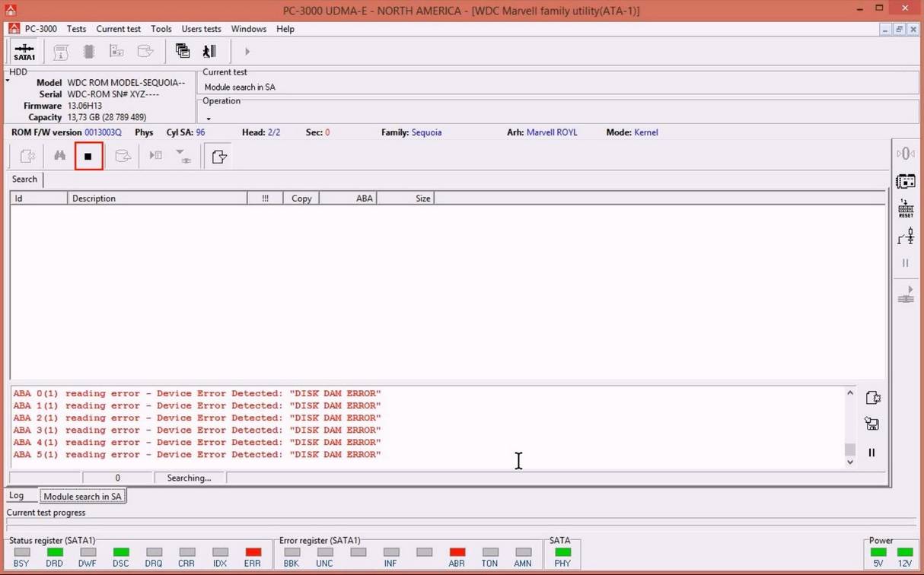The width and height of the screenshot is (924, 575).
Task: Click the ABA column header
Action: 348,199
